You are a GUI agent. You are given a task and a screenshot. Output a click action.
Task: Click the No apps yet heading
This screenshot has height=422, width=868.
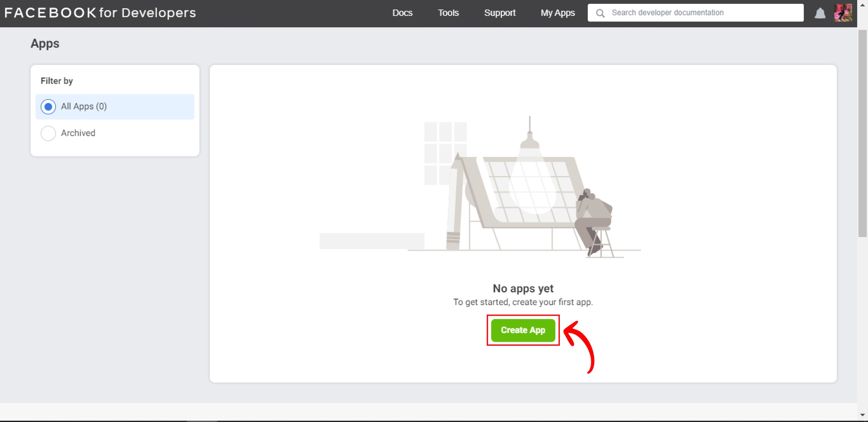point(523,288)
